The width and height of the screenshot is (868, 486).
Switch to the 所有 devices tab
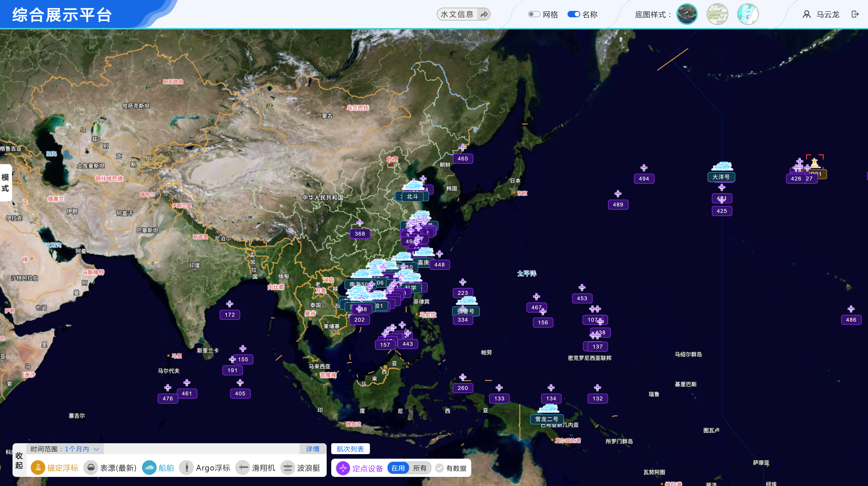coord(420,468)
